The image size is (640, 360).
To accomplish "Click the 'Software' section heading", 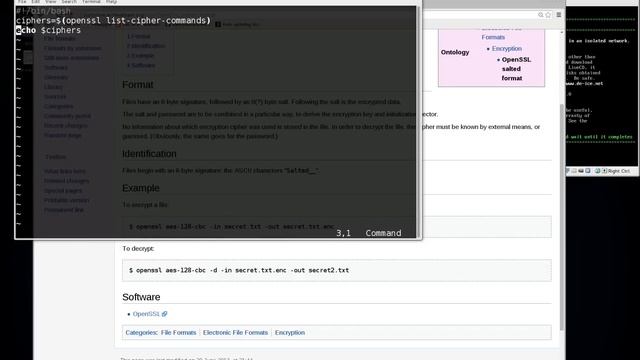I will pos(141,297).
